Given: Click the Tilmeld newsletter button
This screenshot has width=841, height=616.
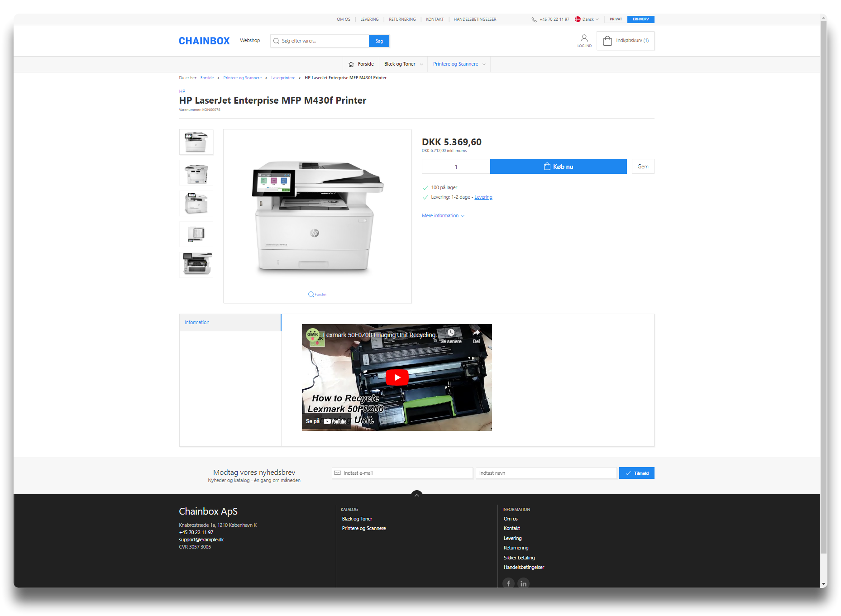Looking at the screenshot, I should tap(636, 473).
